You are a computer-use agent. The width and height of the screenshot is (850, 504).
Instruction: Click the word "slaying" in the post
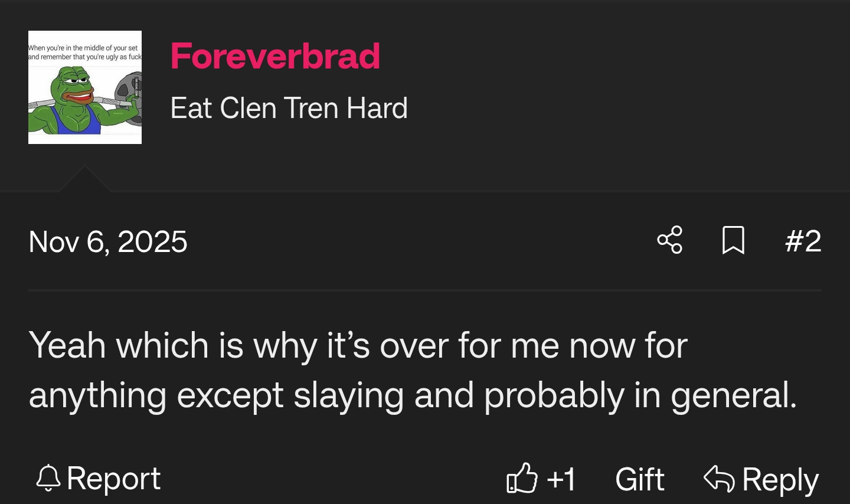pyautogui.click(x=348, y=395)
